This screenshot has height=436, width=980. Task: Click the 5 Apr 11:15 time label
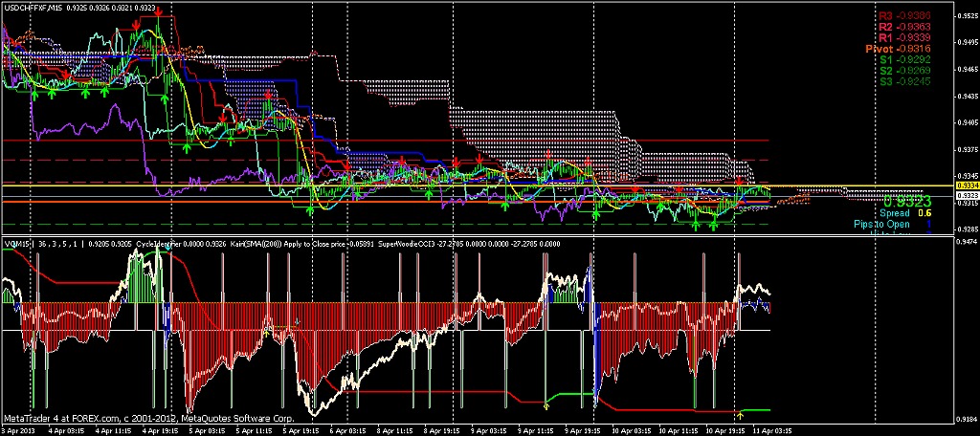[x=255, y=430]
